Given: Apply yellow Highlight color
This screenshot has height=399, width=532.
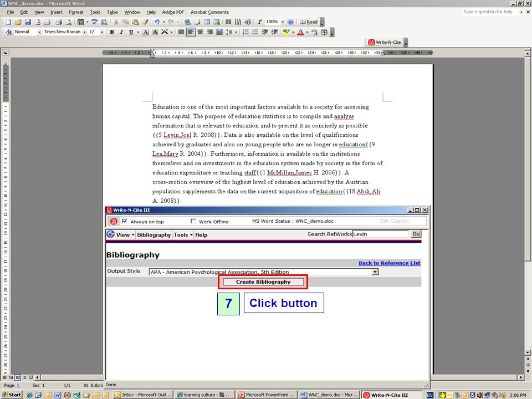Looking at the screenshot, I should (286, 32).
